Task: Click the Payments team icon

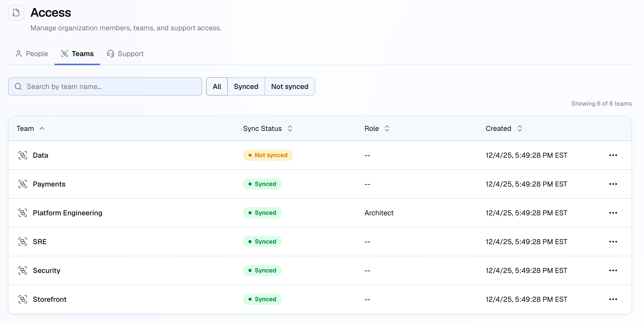Action: (23, 184)
